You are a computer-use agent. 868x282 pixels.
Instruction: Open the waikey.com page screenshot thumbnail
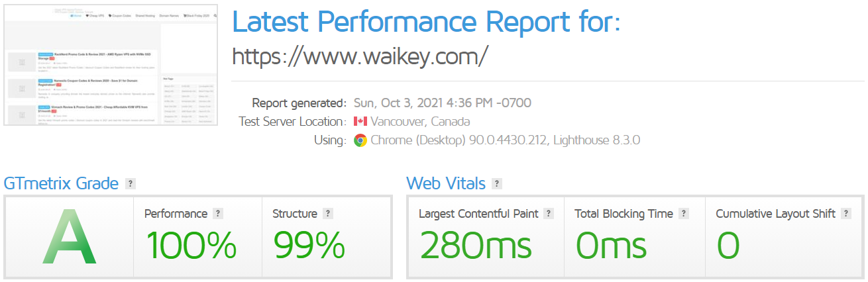111,65
